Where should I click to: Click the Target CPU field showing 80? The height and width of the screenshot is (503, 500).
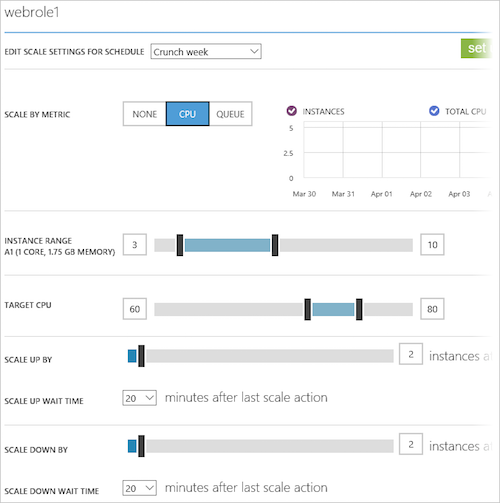pos(432,309)
